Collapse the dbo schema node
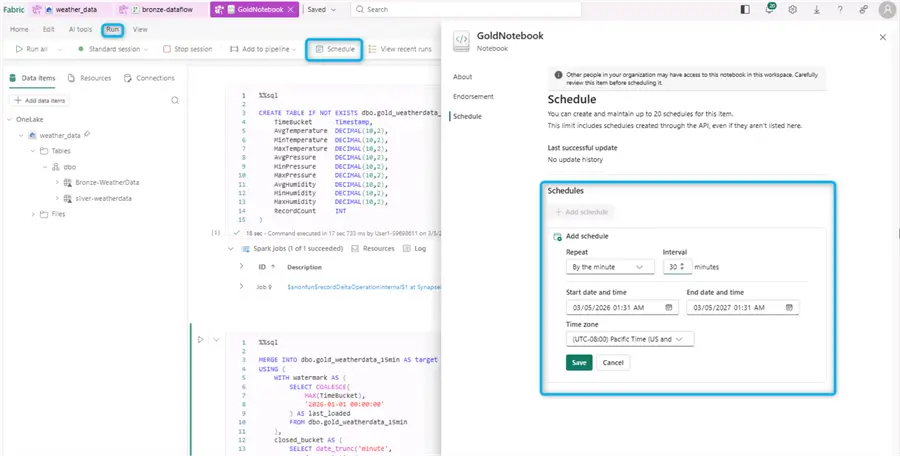 (x=45, y=167)
